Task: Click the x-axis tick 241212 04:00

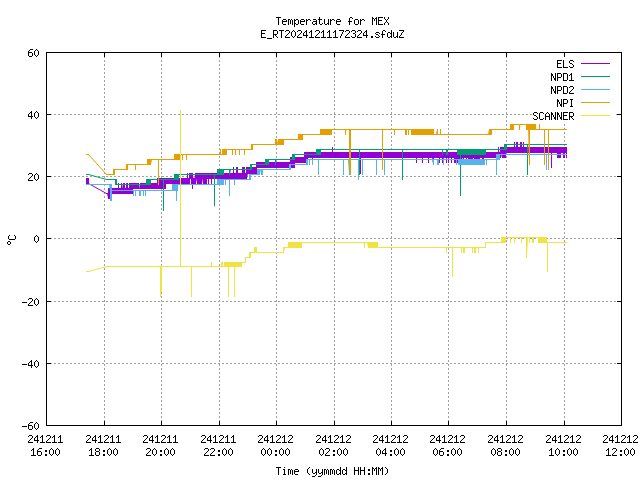Action: click(x=391, y=446)
